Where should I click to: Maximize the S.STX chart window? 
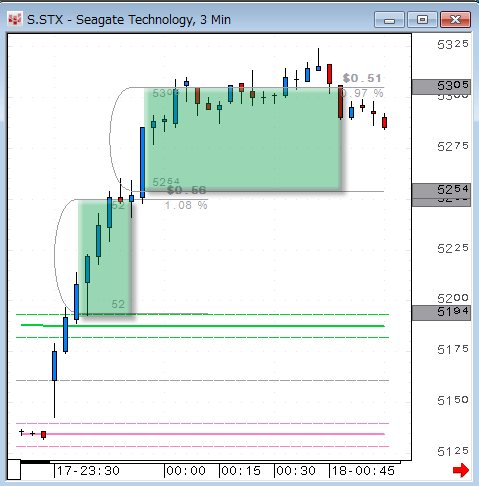422,19
